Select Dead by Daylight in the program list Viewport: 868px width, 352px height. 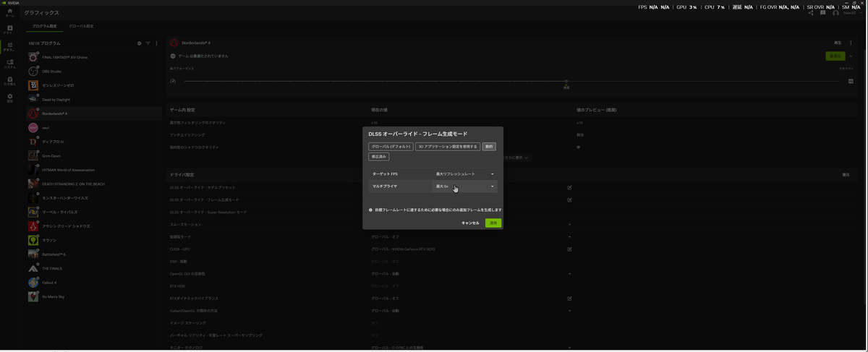click(94, 99)
